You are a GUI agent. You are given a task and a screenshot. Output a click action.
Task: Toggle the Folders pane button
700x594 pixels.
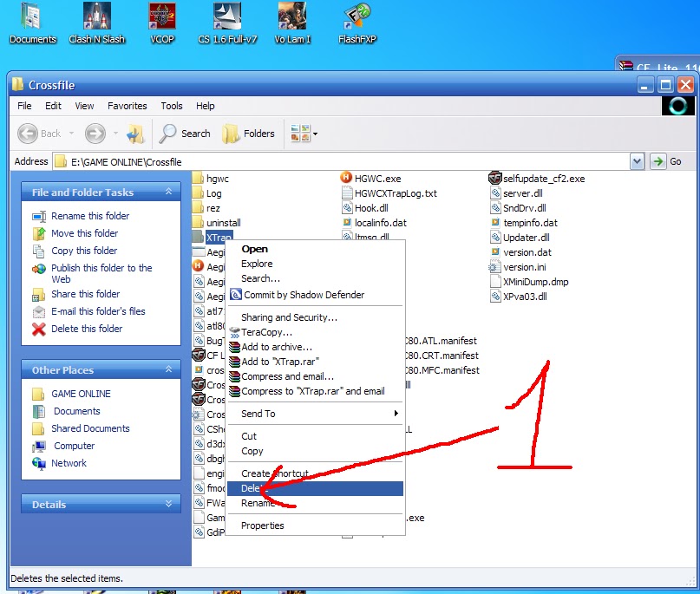(x=248, y=134)
